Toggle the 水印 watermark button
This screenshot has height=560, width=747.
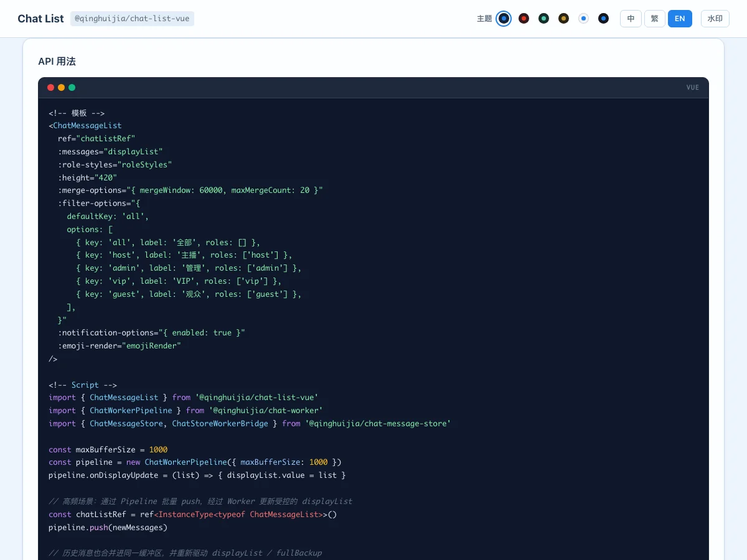715,19
